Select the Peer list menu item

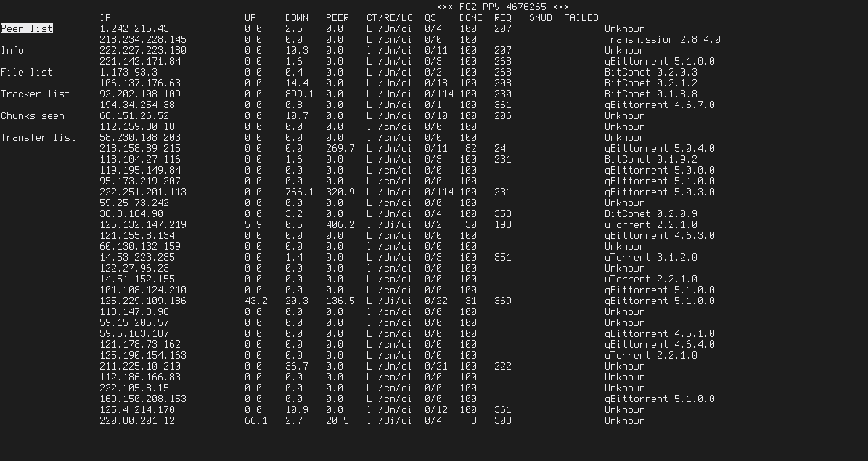27,28
